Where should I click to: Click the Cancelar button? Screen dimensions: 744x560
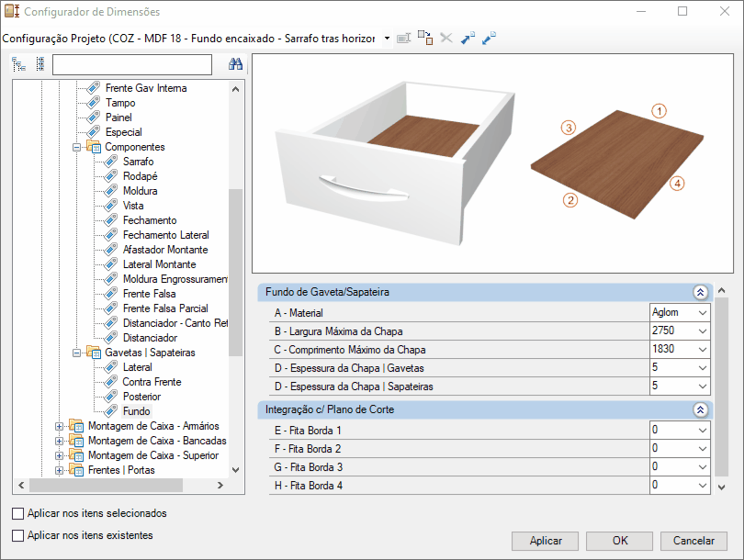point(693,541)
